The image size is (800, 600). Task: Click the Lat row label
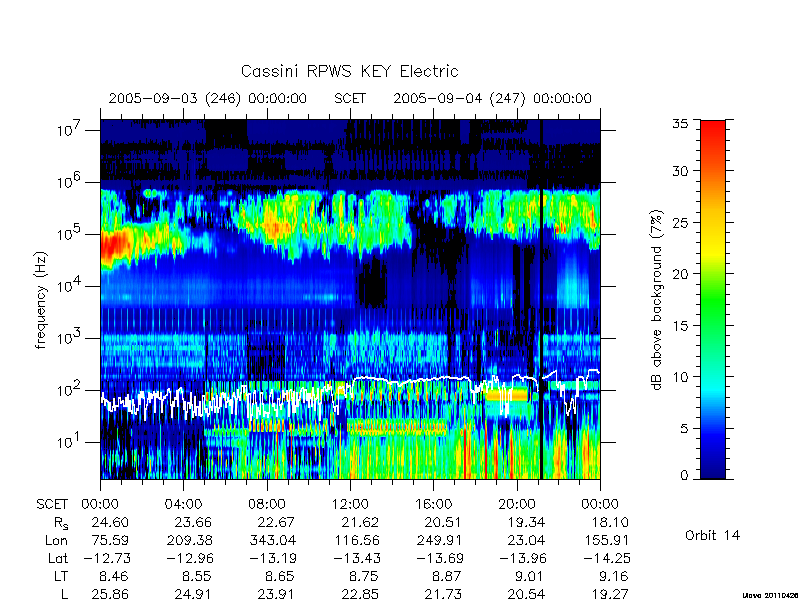pyautogui.click(x=58, y=558)
